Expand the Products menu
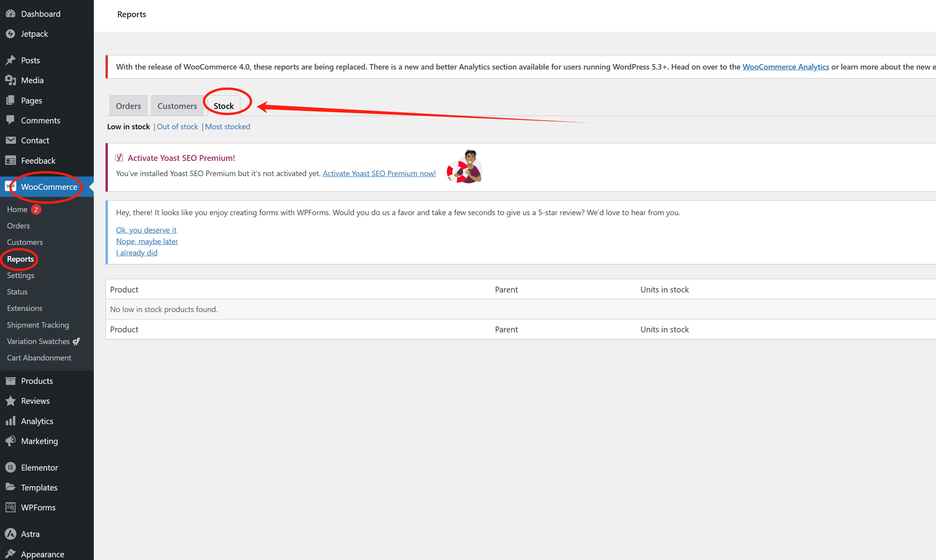The height and width of the screenshot is (560, 936). click(x=37, y=381)
